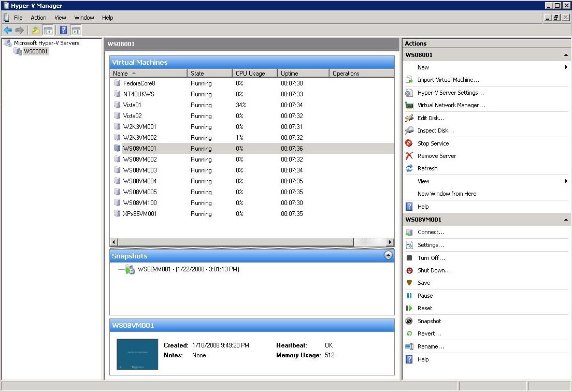This screenshot has width=572, height=392.
Task: Open Hyper-V Server Settings via its icon
Action: coord(409,93)
